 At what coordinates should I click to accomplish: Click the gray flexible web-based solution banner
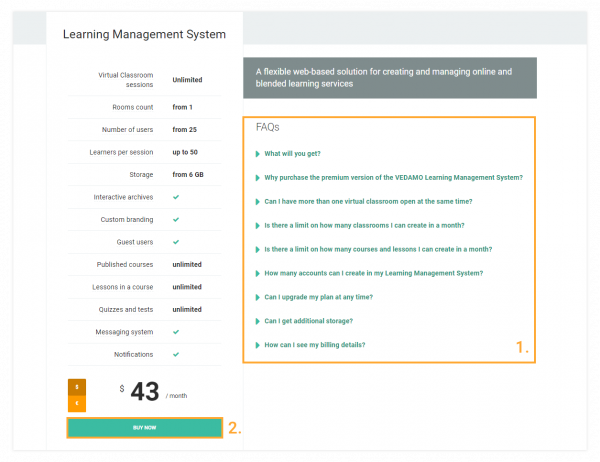coord(389,78)
